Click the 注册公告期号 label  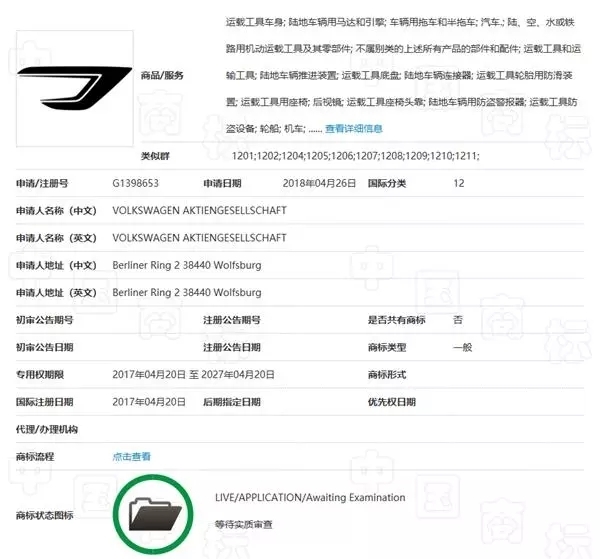[x=232, y=320]
